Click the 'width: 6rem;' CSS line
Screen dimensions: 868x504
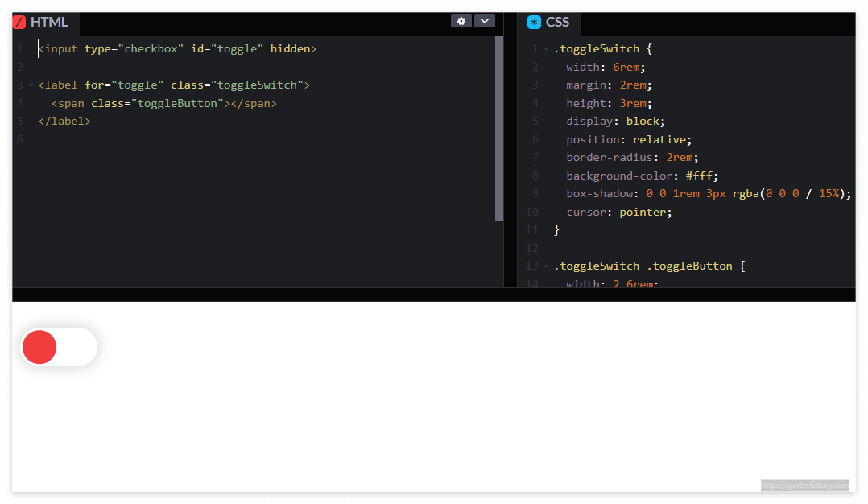point(606,68)
